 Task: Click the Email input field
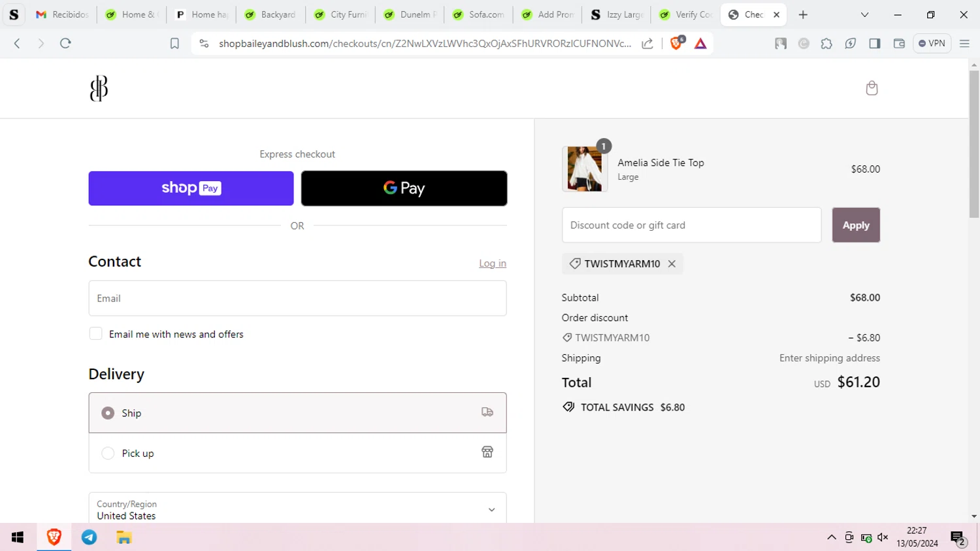click(297, 298)
